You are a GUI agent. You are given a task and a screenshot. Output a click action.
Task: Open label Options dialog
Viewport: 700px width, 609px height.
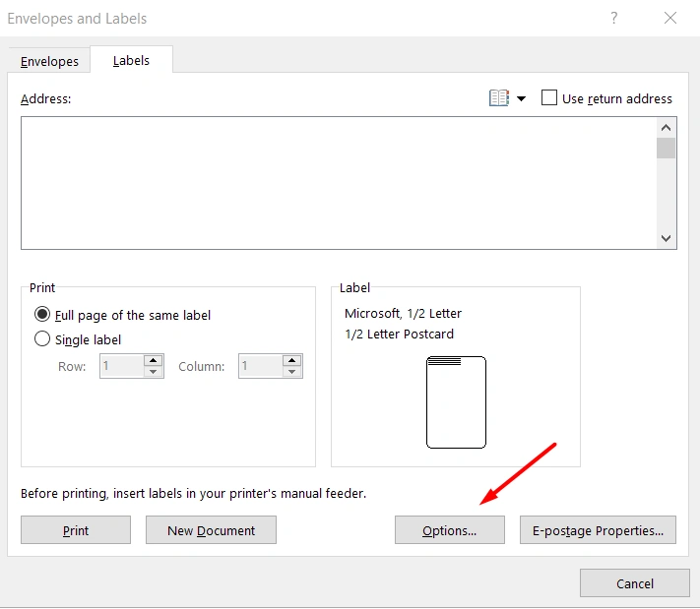pyautogui.click(x=449, y=530)
